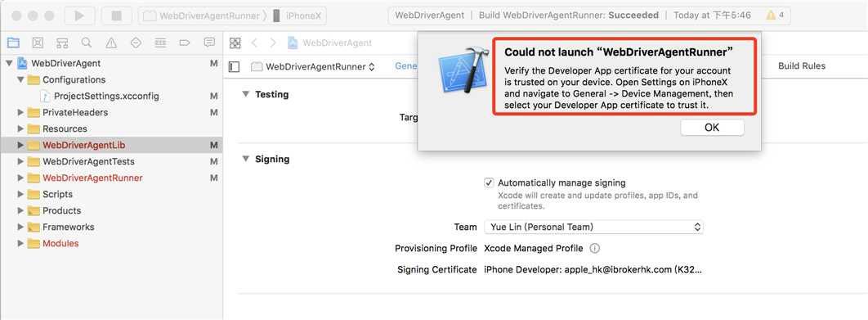The height and width of the screenshot is (320, 868).
Task: Open the Report navigator speech-bubble icon
Action: click(209, 43)
